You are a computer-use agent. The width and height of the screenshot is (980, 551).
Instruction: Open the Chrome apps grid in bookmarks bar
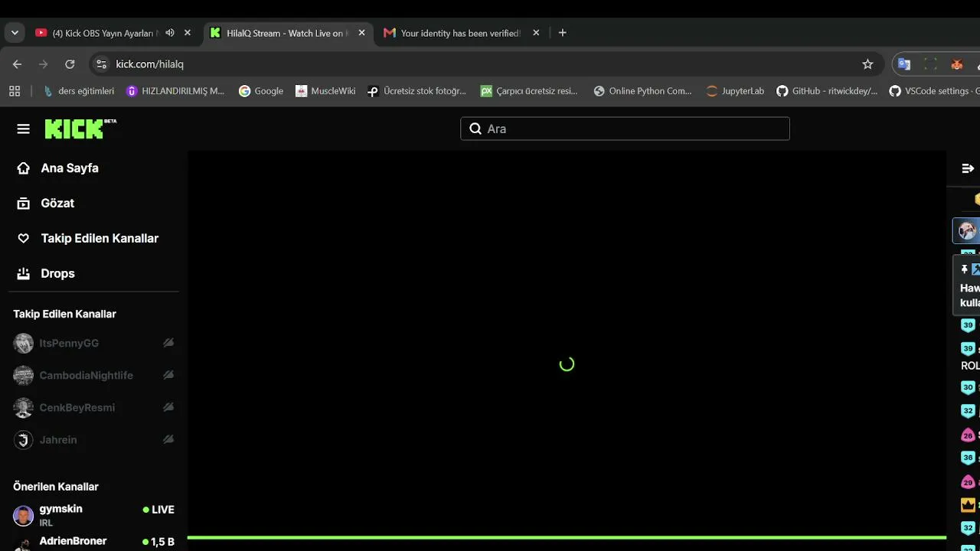click(x=15, y=91)
